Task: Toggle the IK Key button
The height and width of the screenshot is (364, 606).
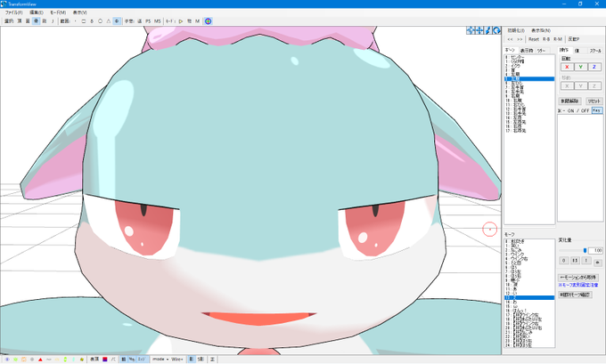Action: tap(597, 110)
